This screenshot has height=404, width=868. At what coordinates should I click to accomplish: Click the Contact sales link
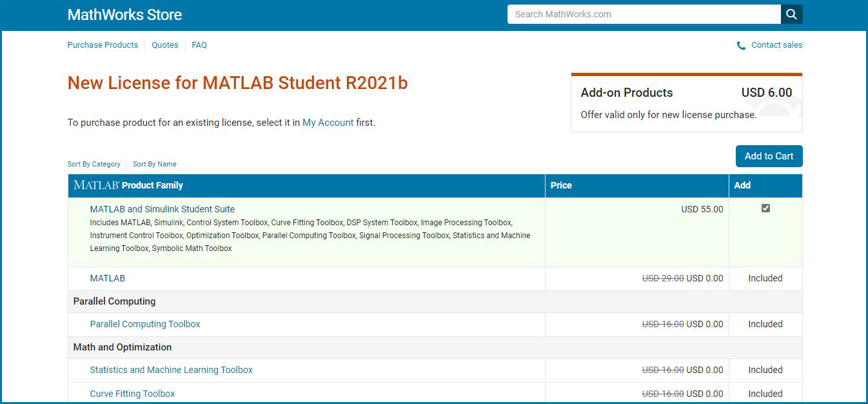[x=777, y=45]
